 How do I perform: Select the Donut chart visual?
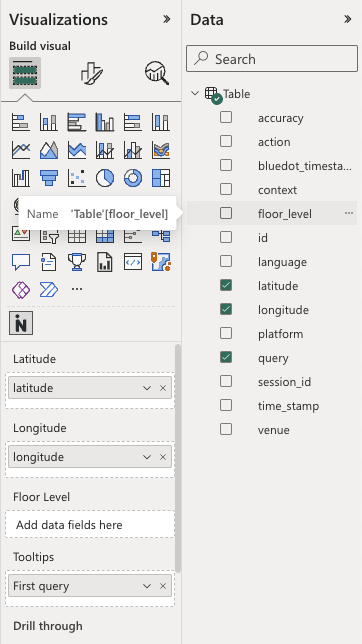tap(133, 178)
